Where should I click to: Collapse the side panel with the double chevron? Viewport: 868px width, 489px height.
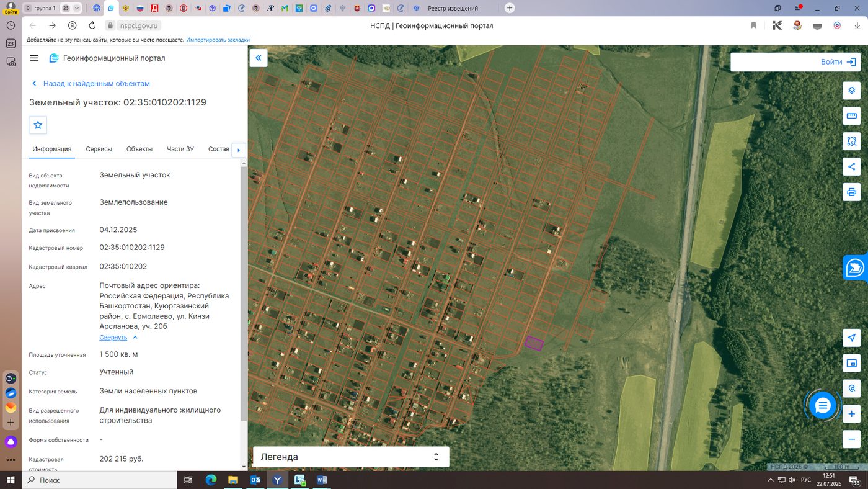pos(259,58)
